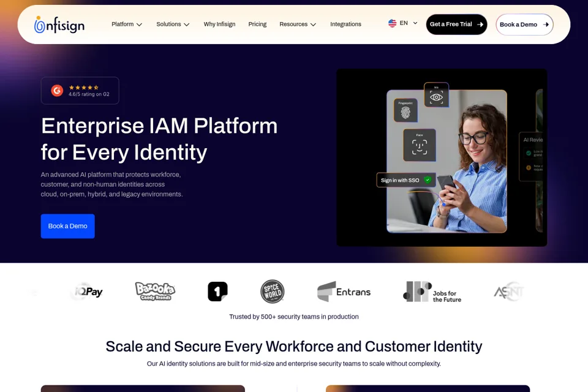Expand the Solutions chevron arrow

(x=186, y=24)
